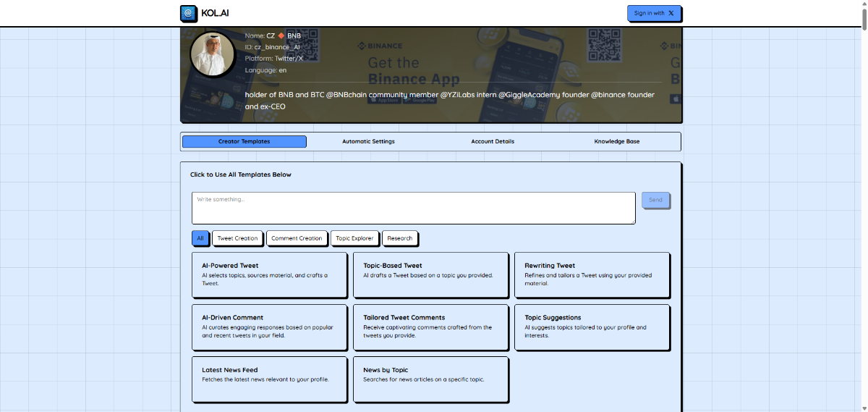Filter templates by Topic Explorer

click(354, 238)
